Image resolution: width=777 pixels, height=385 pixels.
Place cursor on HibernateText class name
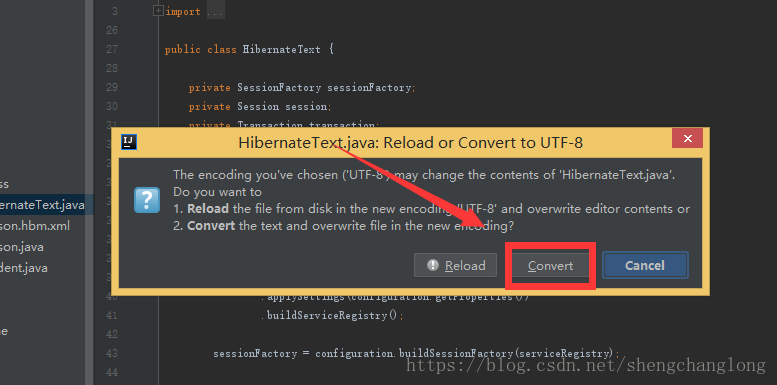[x=281, y=50]
